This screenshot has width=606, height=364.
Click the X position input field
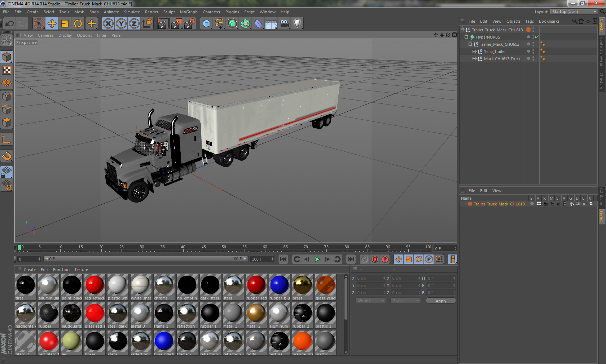coord(371,278)
